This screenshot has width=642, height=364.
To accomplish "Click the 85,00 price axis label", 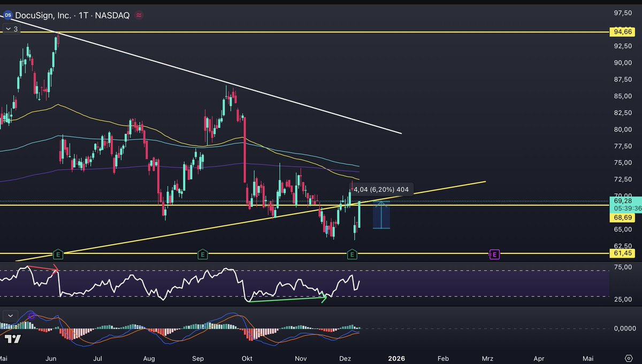I will click(623, 96).
